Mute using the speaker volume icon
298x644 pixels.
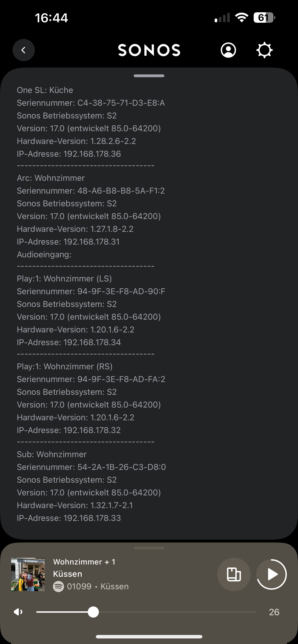[x=18, y=612]
